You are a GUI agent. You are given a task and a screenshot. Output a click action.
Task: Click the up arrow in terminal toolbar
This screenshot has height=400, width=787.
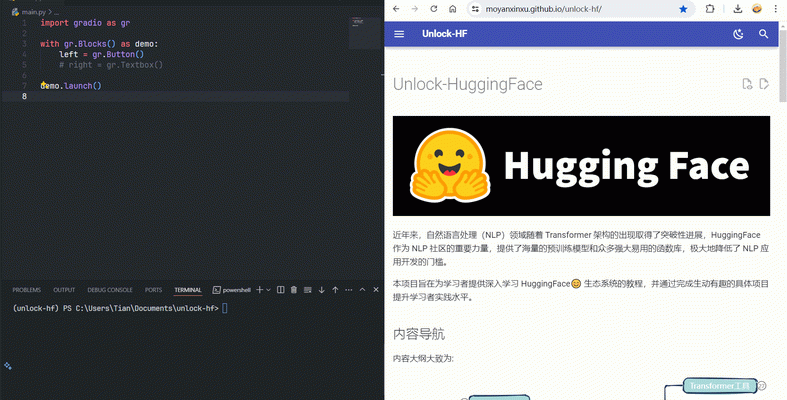click(335, 290)
